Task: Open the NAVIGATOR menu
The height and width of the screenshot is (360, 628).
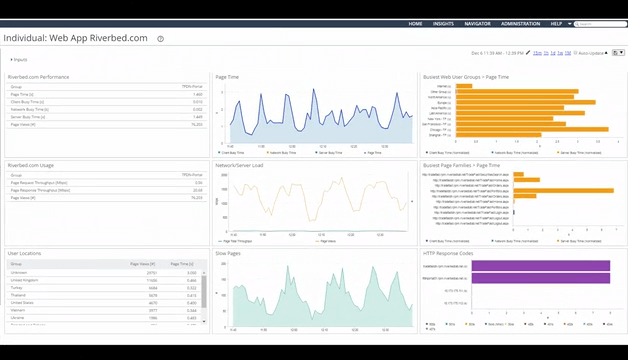Action: click(x=477, y=24)
